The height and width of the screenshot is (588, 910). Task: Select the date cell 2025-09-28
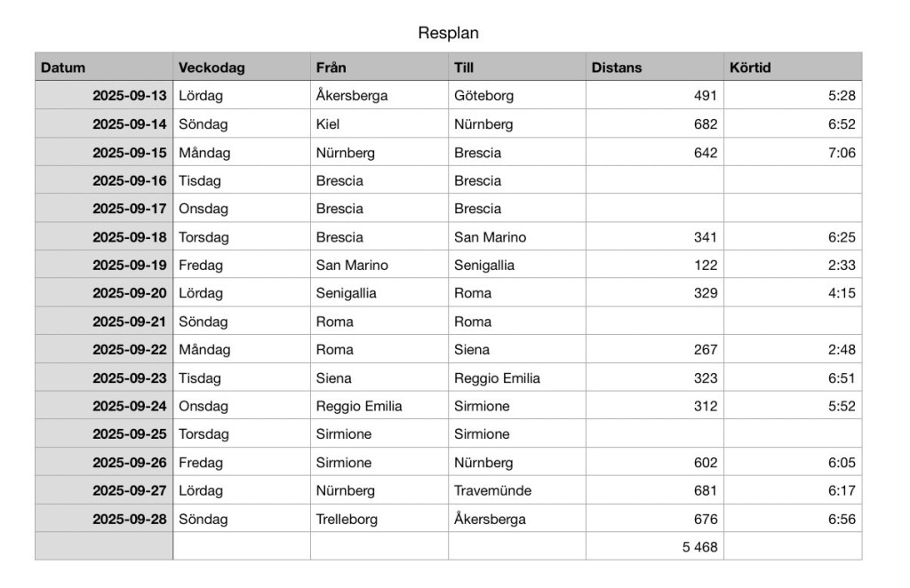130,519
